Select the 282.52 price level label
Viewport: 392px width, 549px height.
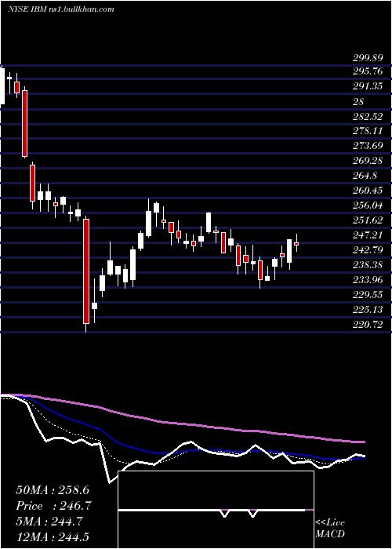coord(367,116)
